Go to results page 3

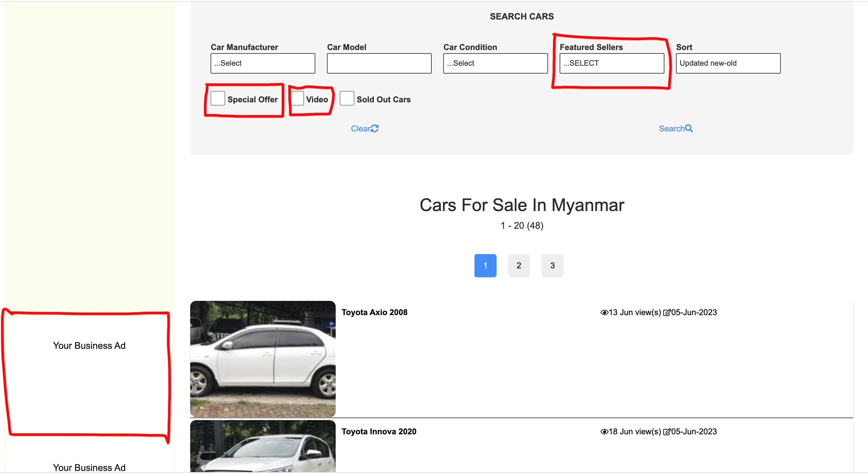552,266
